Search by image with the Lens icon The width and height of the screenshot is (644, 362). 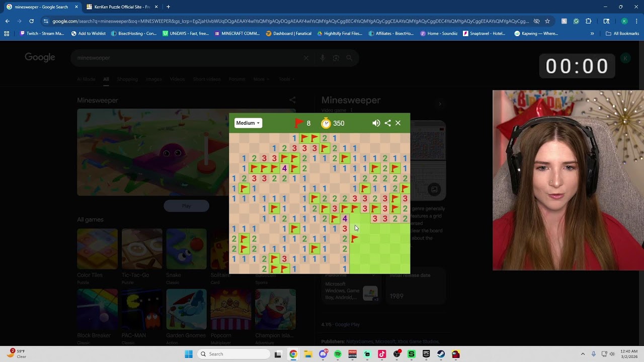[336, 58]
